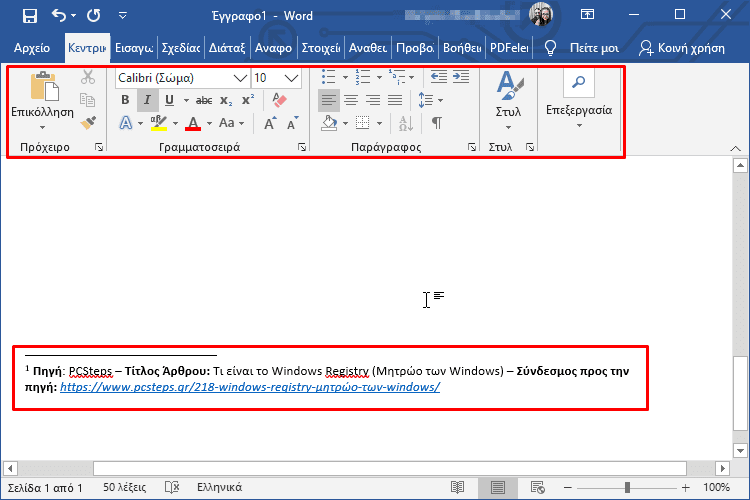Center align text
The height and width of the screenshot is (500, 750).
[351, 100]
